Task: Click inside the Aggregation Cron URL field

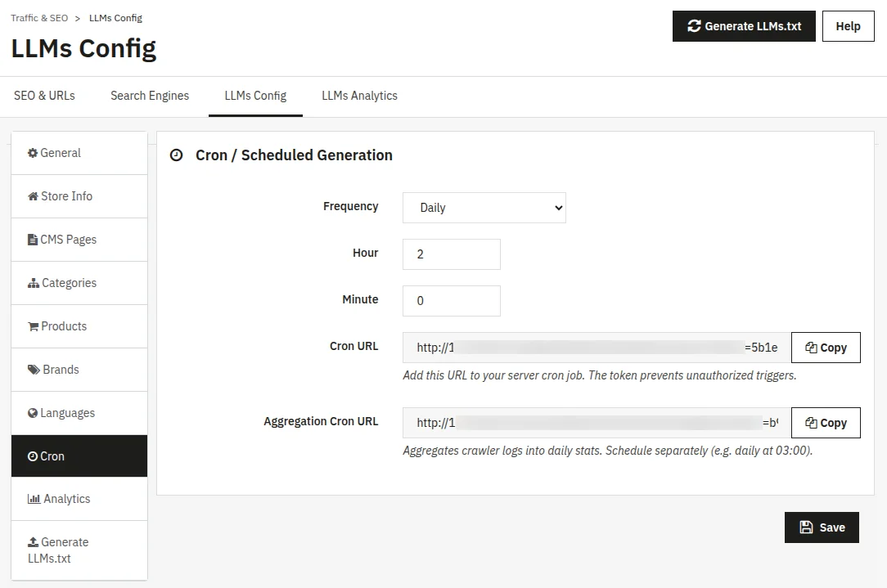Action: 597,423
